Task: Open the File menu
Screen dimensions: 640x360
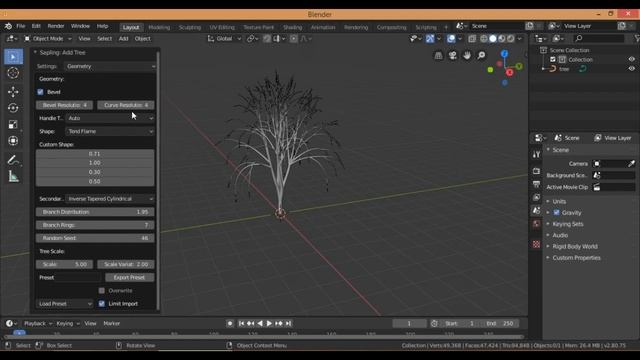Action: (20, 26)
